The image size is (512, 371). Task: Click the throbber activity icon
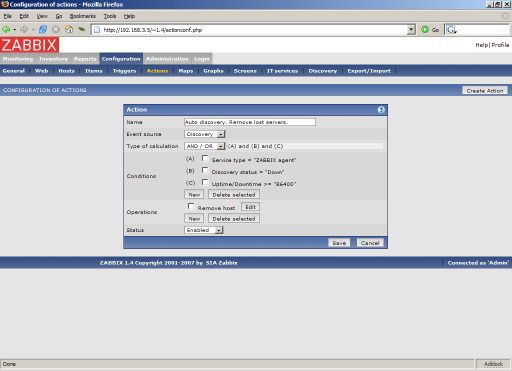point(505,16)
